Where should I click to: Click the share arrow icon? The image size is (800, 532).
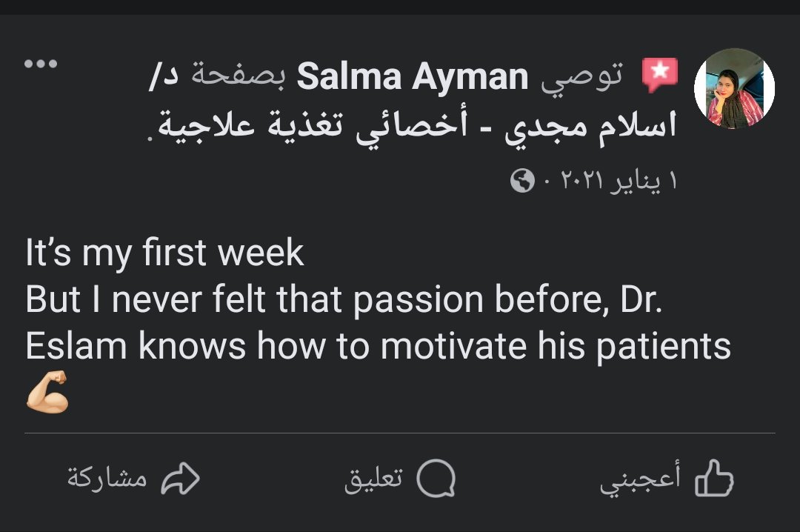181,479
